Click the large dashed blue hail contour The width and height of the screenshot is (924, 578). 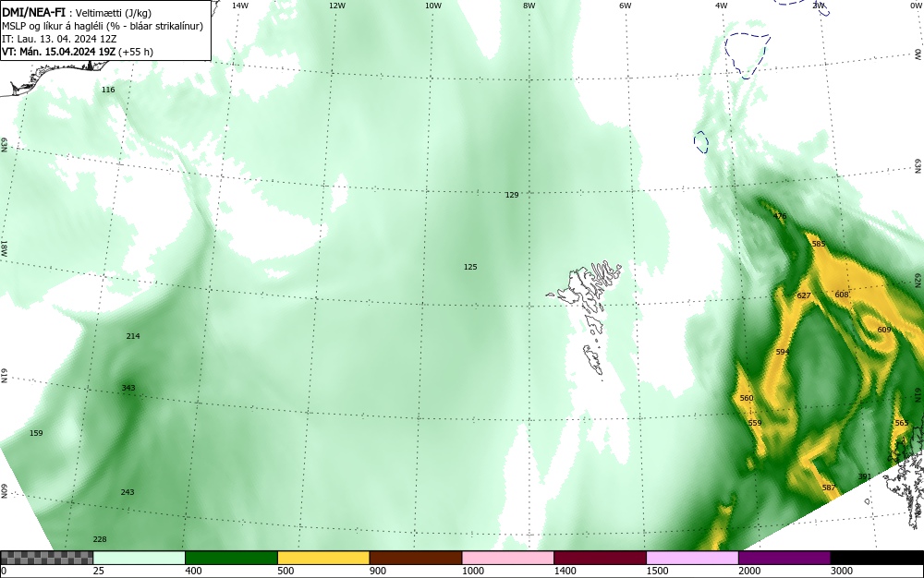tap(748, 55)
